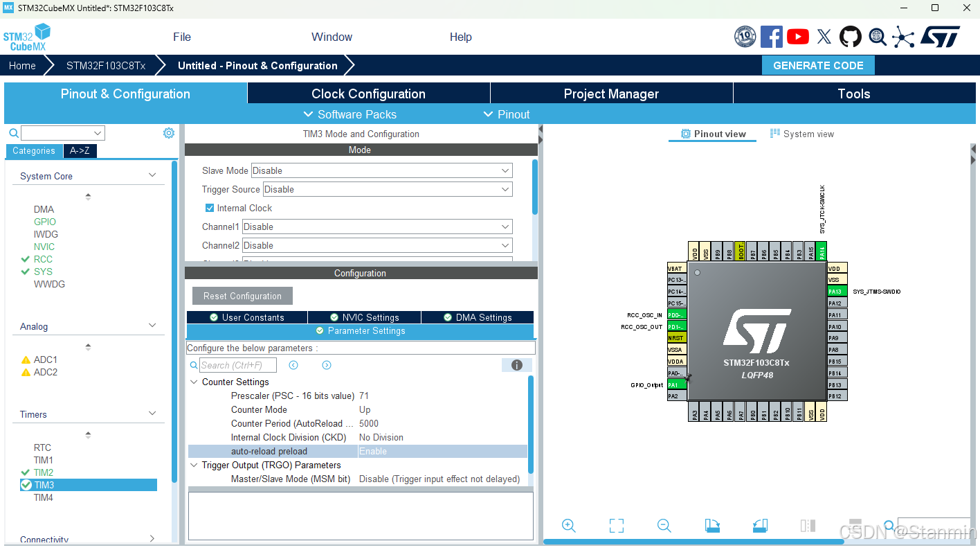Viewport: 980px width, 550px height.
Task: Expand the Pinout dropdown menu
Action: coord(507,114)
